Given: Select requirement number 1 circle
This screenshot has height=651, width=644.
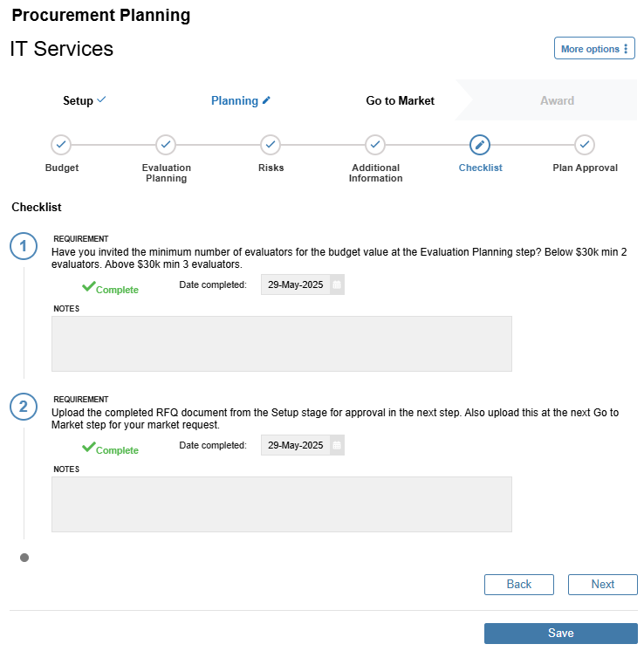Looking at the screenshot, I should (x=24, y=246).
